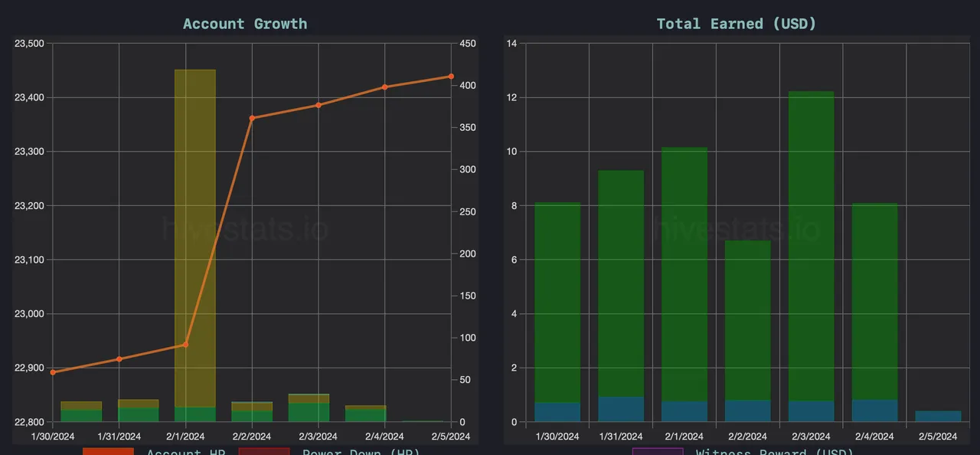Click the green 1/31/2024 bar in Total Earned

coord(621,283)
